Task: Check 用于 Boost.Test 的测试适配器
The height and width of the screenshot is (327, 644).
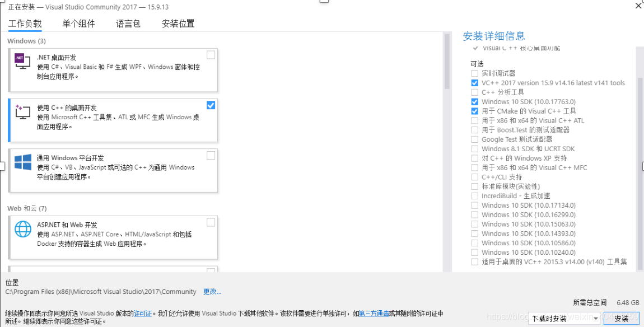Action: pyautogui.click(x=474, y=130)
